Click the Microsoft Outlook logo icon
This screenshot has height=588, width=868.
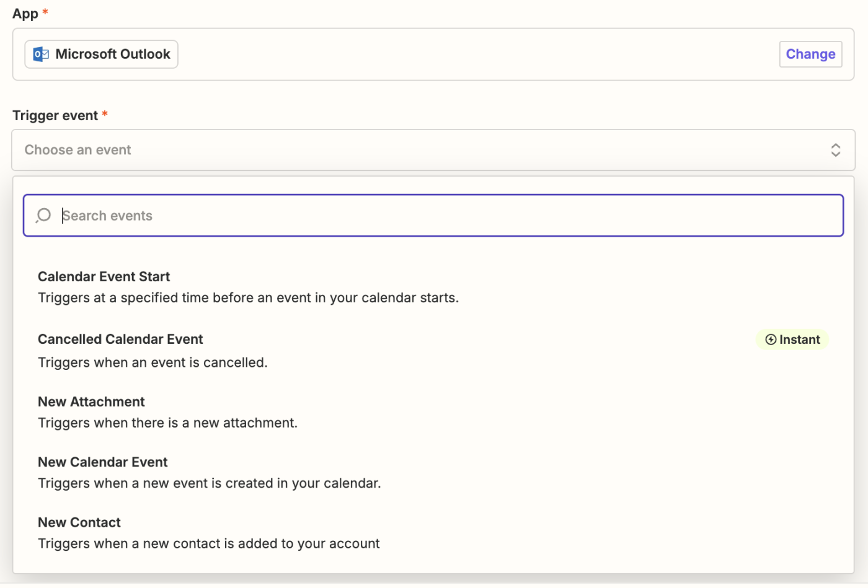[41, 55]
